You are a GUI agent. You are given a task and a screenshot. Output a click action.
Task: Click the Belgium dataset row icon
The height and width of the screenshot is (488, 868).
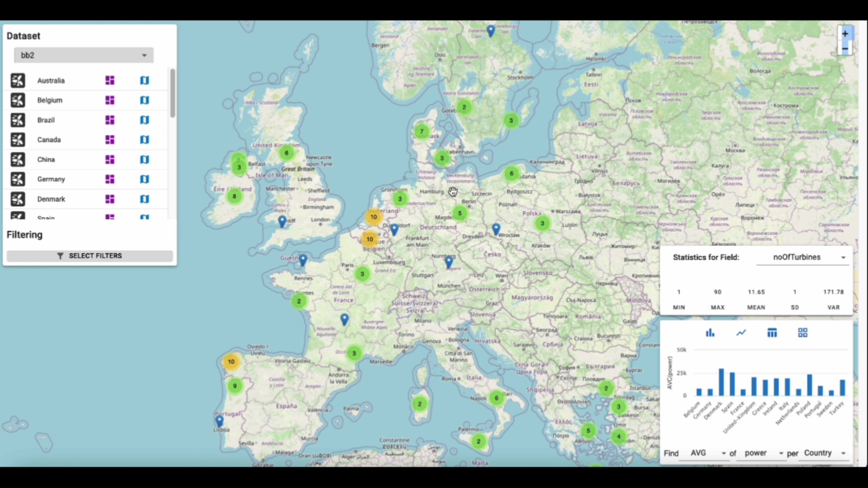(x=17, y=99)
